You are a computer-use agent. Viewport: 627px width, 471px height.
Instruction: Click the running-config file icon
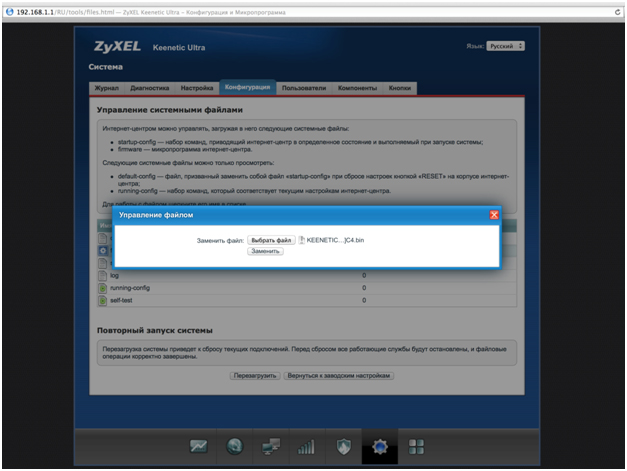pyautogui.click(x=102, y=287)
